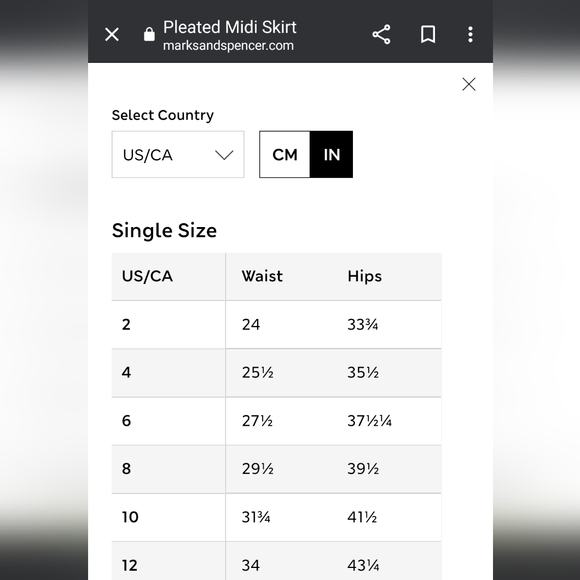
Task: Switch measurements to CM
Action: [284, 154]
